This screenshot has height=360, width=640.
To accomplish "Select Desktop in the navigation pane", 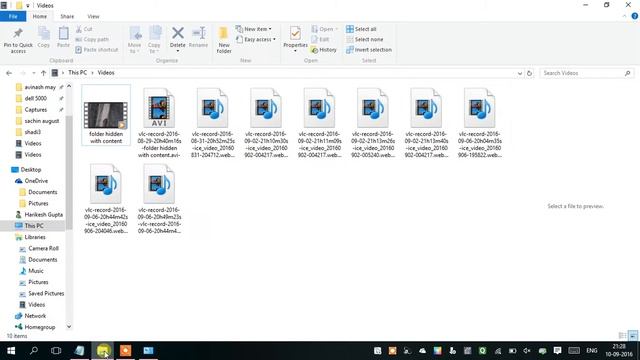I will tap(31, 169).
